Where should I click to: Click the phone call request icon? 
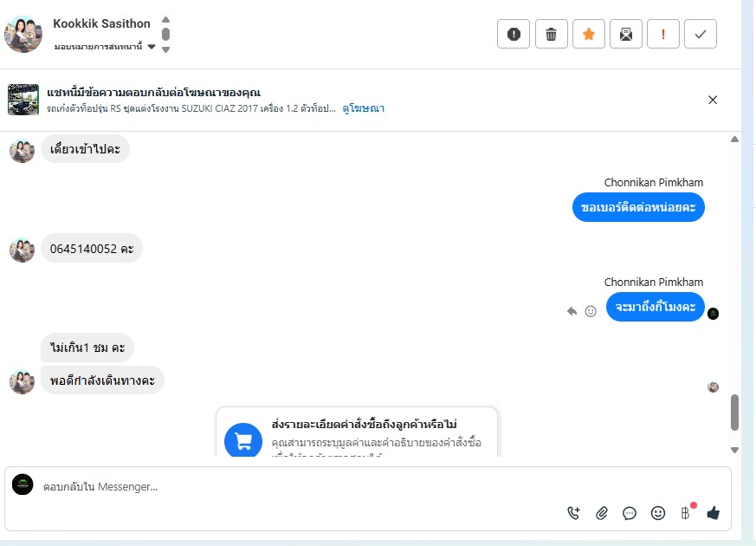573,513
